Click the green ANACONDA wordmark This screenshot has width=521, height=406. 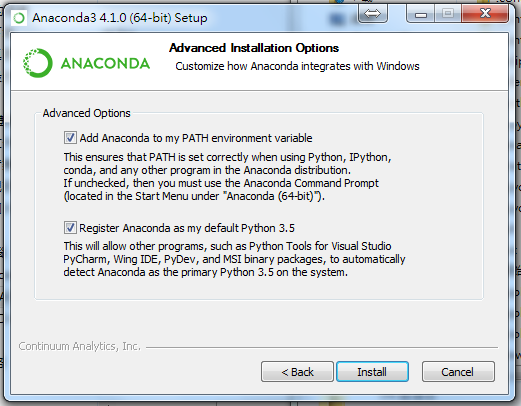pyautogui.click(x=105, y=64)
